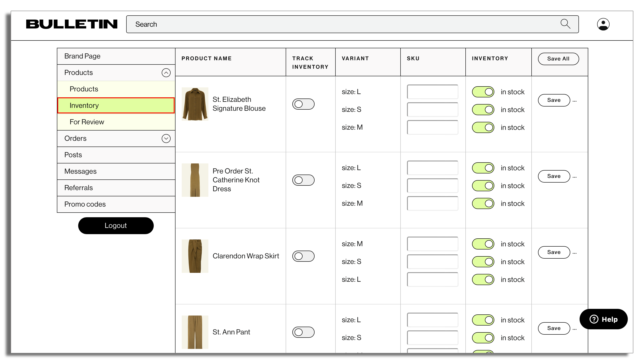Focus the Search input field
Image resolution: width=644 pixels, height=364 pixels.
coord(353,24)
